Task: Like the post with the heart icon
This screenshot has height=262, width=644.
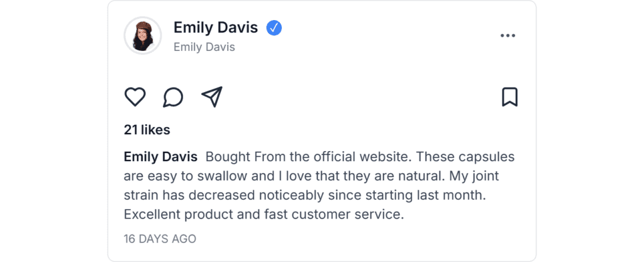Action: point(135,97)
